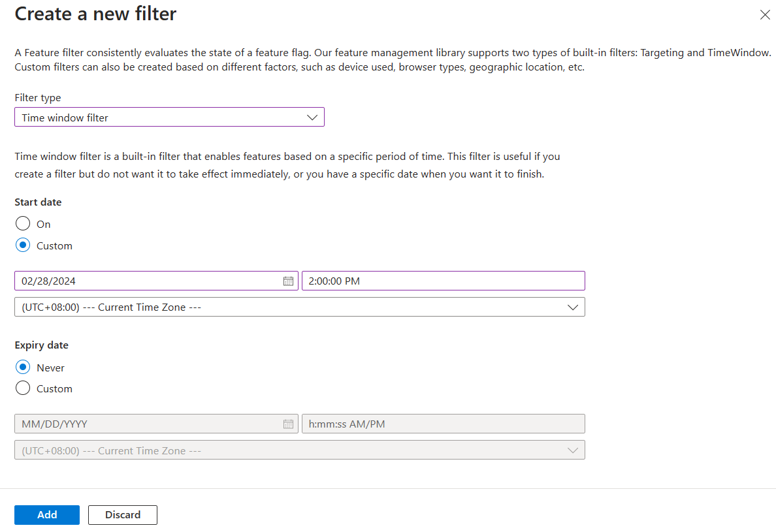776x532 pixels.
Task: Close the Create a new filter panel
Action: (765, 15)
